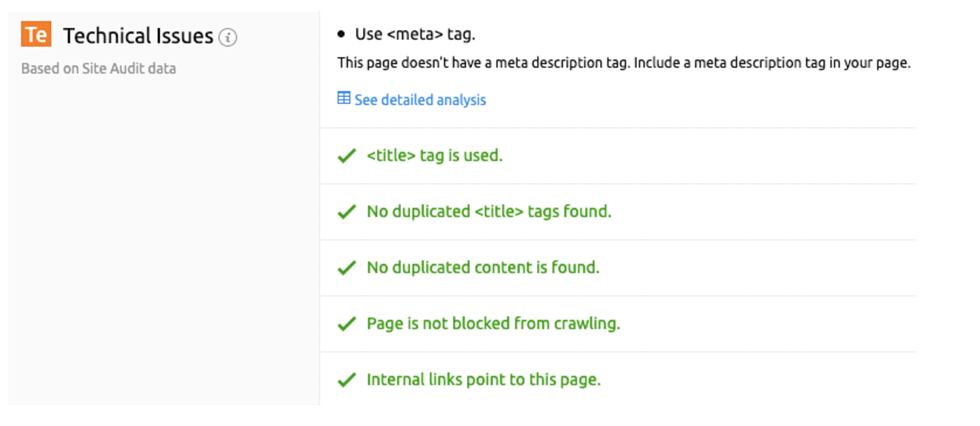The width and height of the screenshot is (980, 426).
Task: Click the info icon beside Technical Issues
Action: (x=227, y=39)
